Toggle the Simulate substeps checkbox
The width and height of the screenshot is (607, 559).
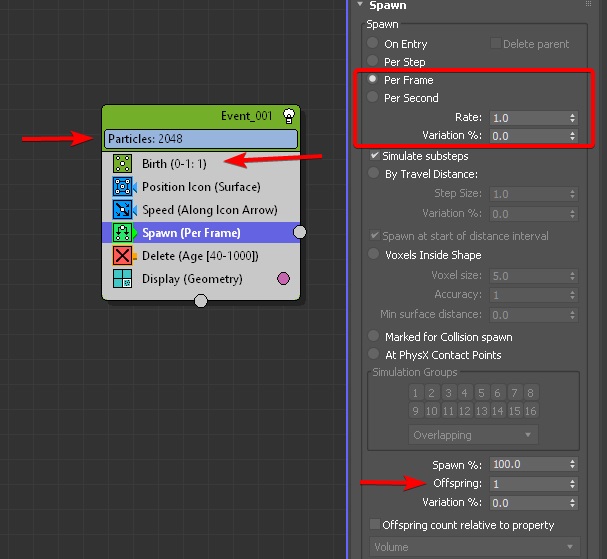click(374, 156)
